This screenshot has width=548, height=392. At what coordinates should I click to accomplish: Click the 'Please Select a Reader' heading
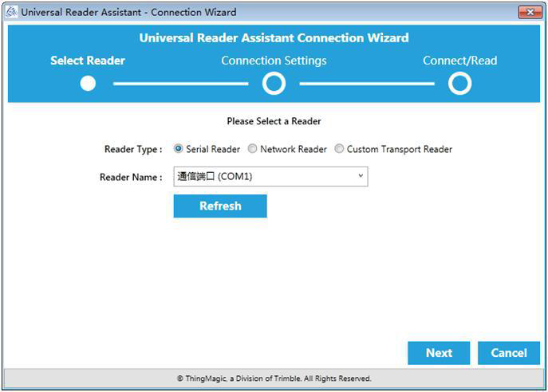[274, 121]
